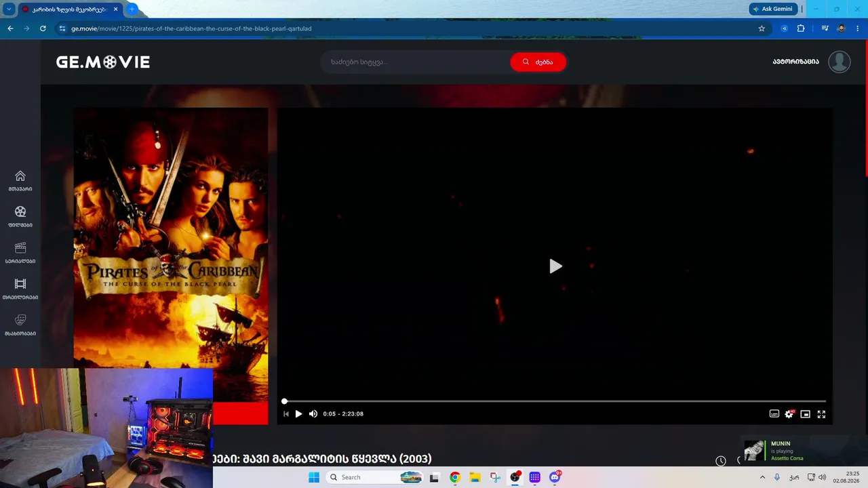Click the Windows taskbar Search box
This screenshot has width=868, height=488.
[375, 477]
